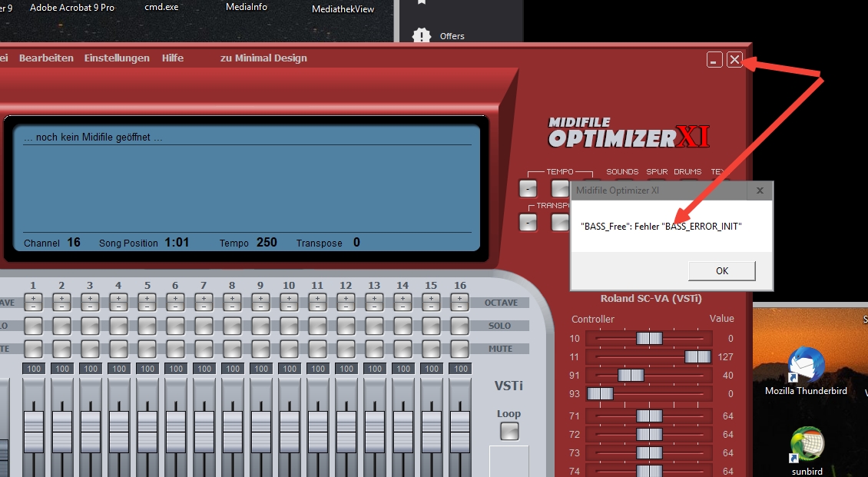Click the controller 93 slider handle
The height and width of the screenshot is (477, 868).
[600, 393]
